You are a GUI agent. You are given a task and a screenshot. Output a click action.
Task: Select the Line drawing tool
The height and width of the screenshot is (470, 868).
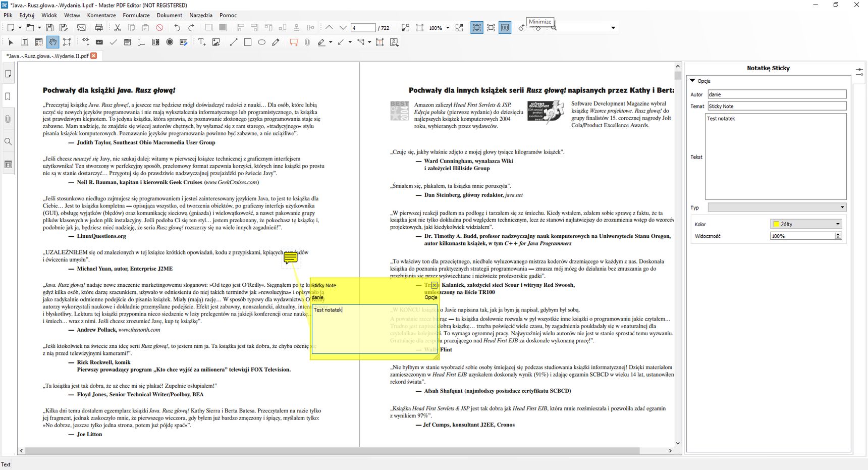(x=234, y=42)
